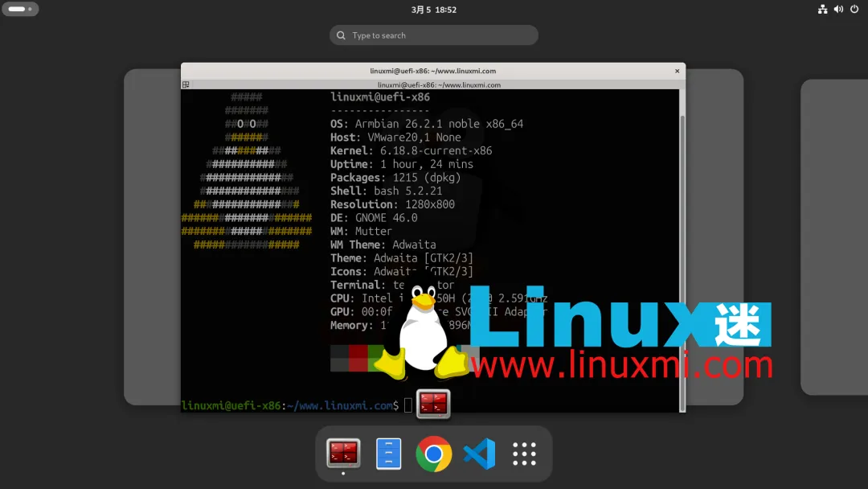Show all applications grid
Screen dimensions: 868x489
[524, 454]
